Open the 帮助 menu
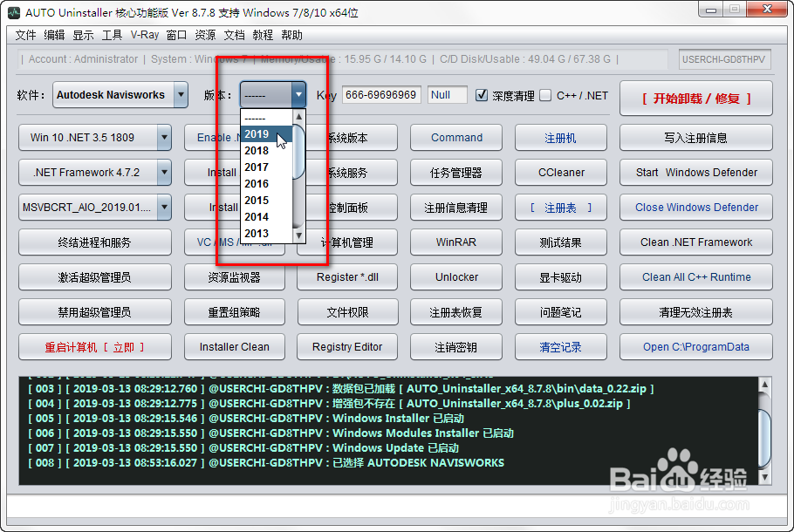The height and width of the screenshot is (532, 794). [291, 35]
